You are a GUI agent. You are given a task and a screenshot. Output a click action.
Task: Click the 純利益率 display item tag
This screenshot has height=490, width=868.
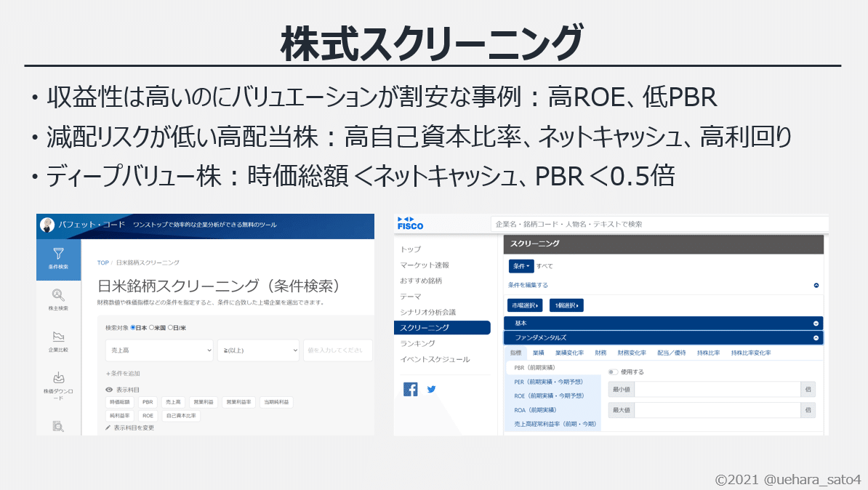tap(119, 416)
